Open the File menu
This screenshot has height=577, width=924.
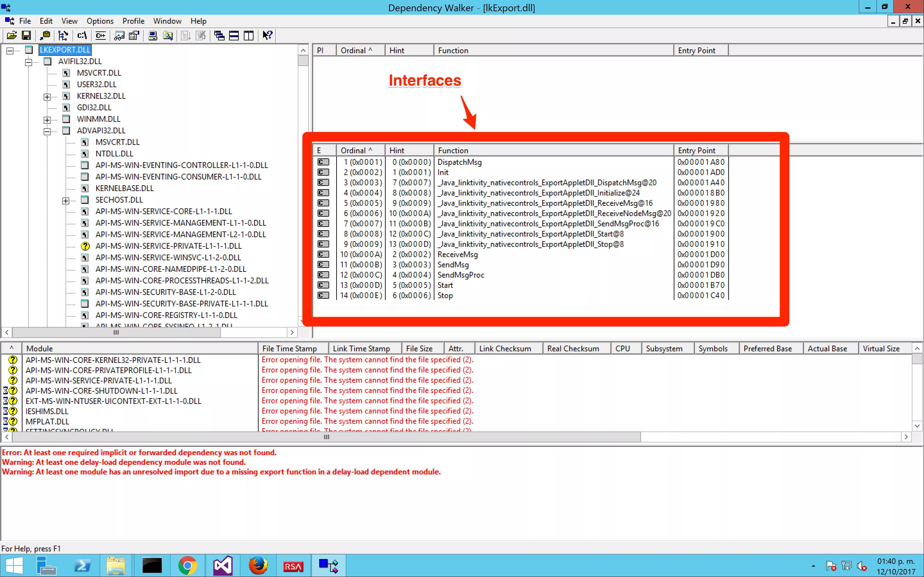(x=25, y=21)
